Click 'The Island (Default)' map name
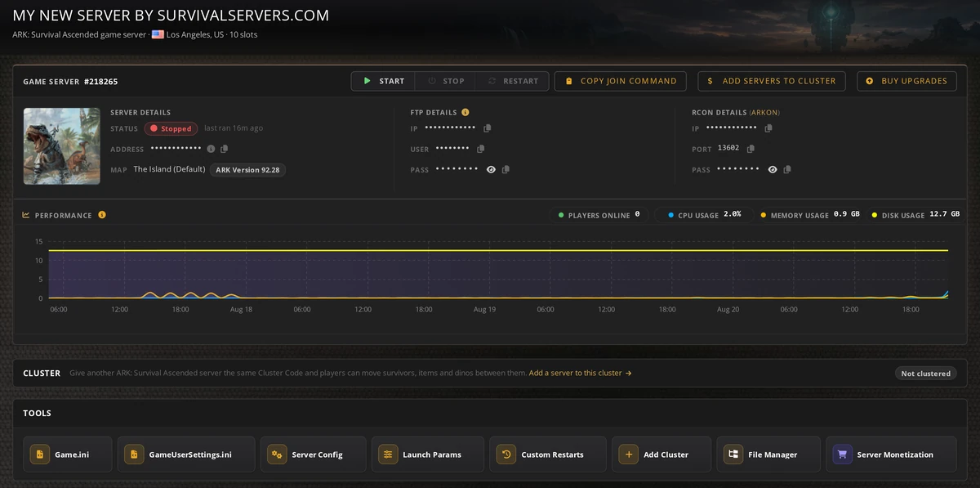Screen dimensions: 980x488 tap(169, 169)
